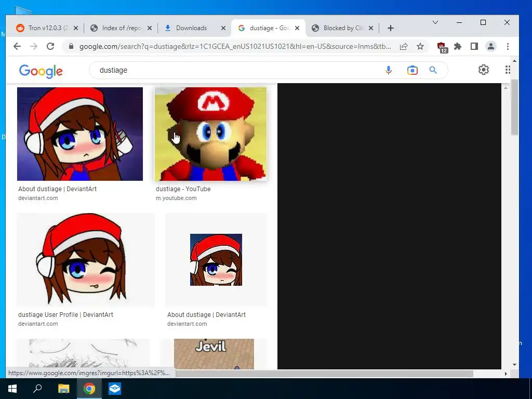Search by image with the camera icon
Viewport: 532px width, 399px height.
(412, 70)
